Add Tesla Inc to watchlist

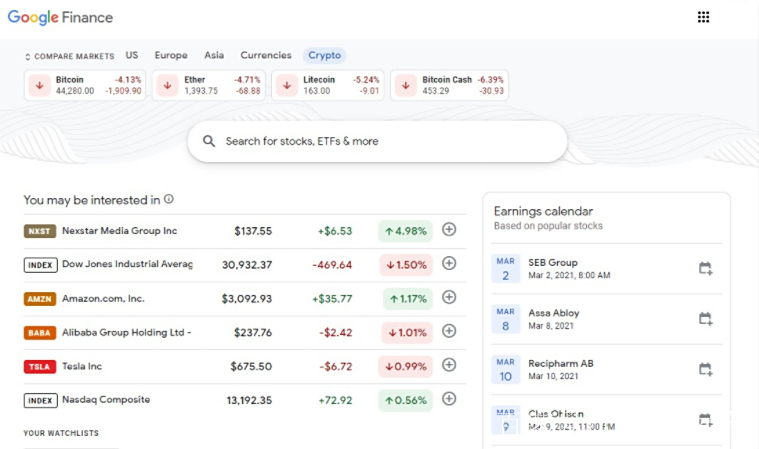(449, 366)
